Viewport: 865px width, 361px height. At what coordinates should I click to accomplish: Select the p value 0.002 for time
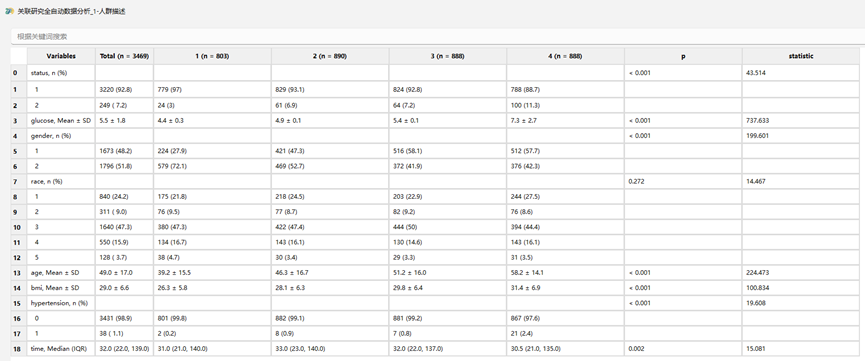click(684, 349)
